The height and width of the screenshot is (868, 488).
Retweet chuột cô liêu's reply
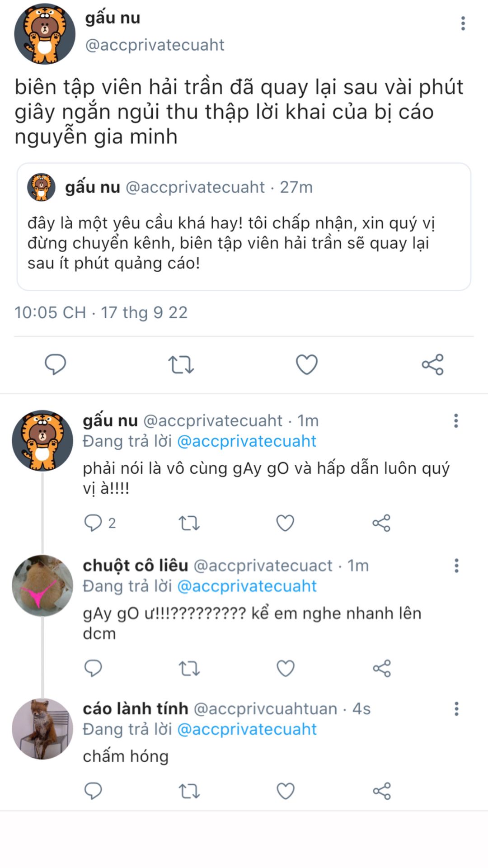coord(189,668)
